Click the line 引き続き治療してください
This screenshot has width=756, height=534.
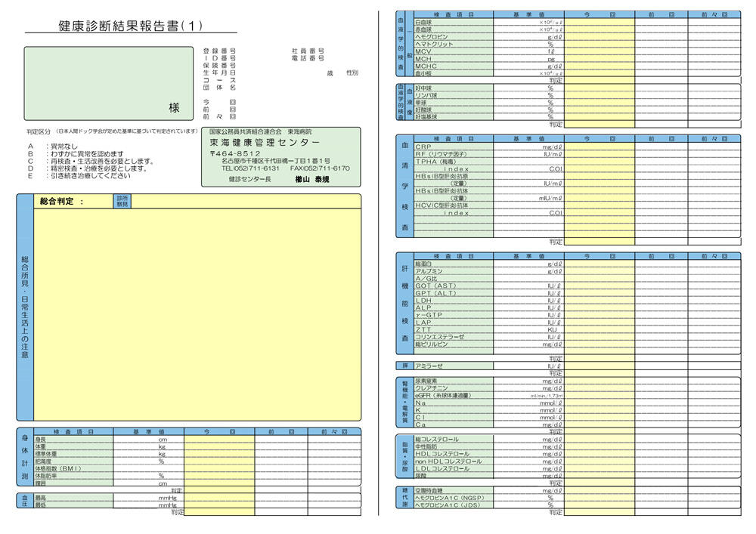(91, 176)
